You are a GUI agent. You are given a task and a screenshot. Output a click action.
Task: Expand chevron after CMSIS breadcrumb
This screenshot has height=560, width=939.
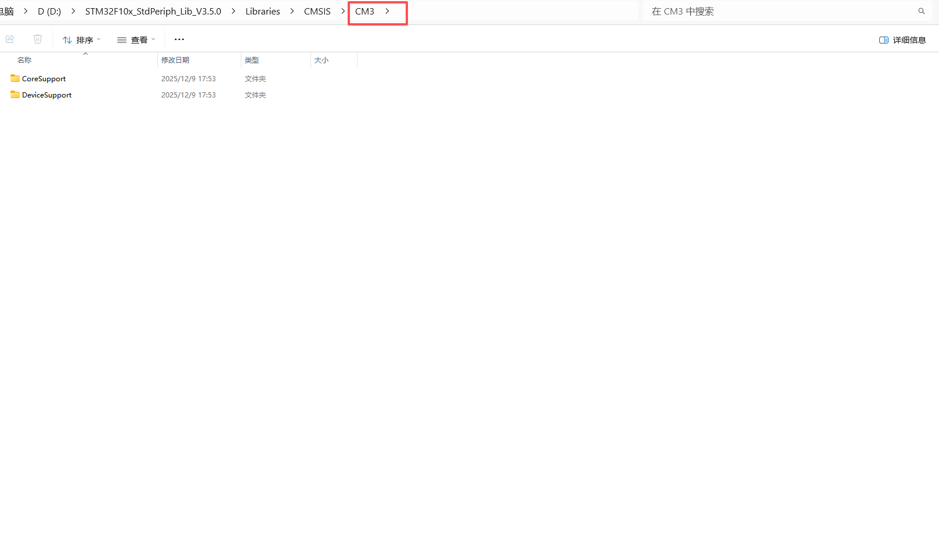point(343,11)
